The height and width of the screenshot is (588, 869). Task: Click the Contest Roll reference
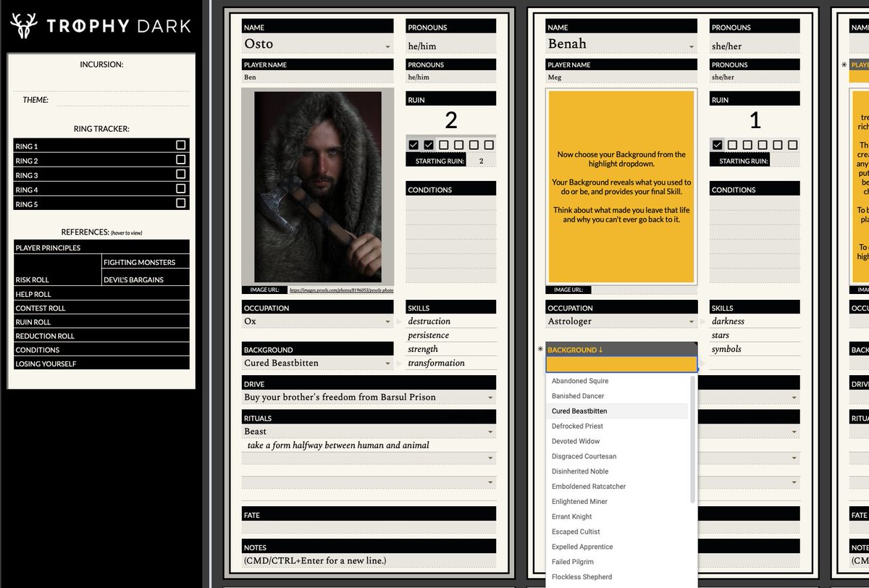pos(101,308)
